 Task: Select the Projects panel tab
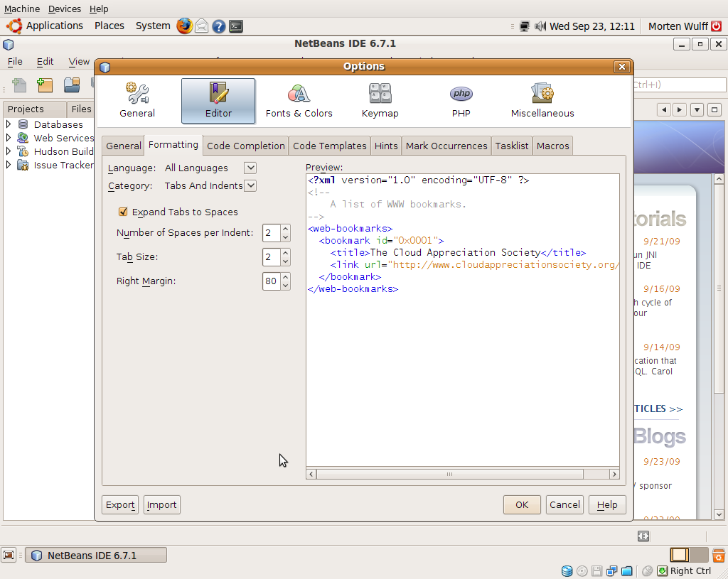(x=33, y=109)
